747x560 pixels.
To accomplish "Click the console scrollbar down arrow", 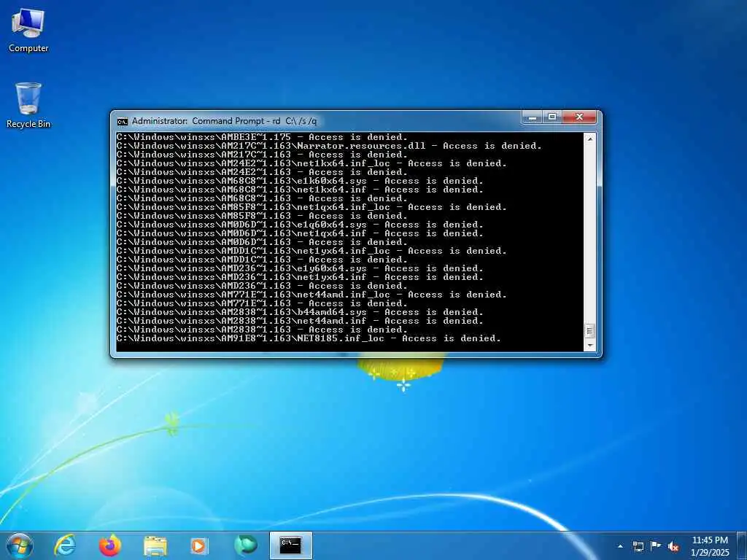I will click(x=589, y=345).
